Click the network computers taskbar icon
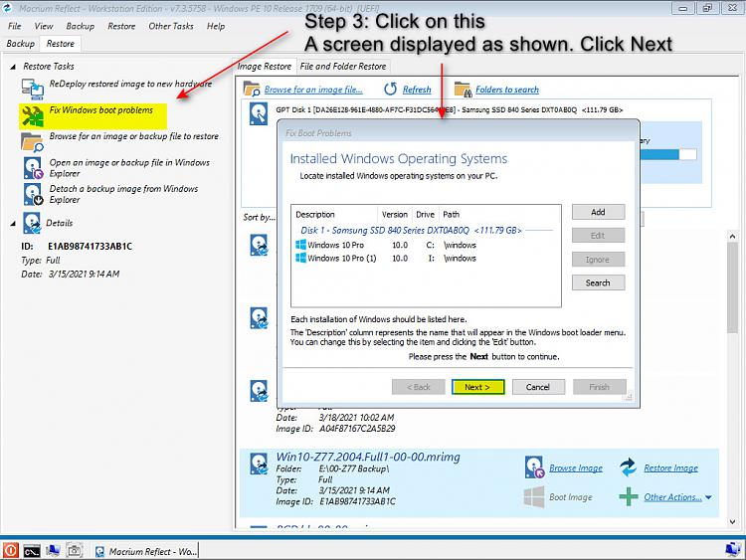The height and width of the screenshot is (560, 746). click(x=53, y=550)
